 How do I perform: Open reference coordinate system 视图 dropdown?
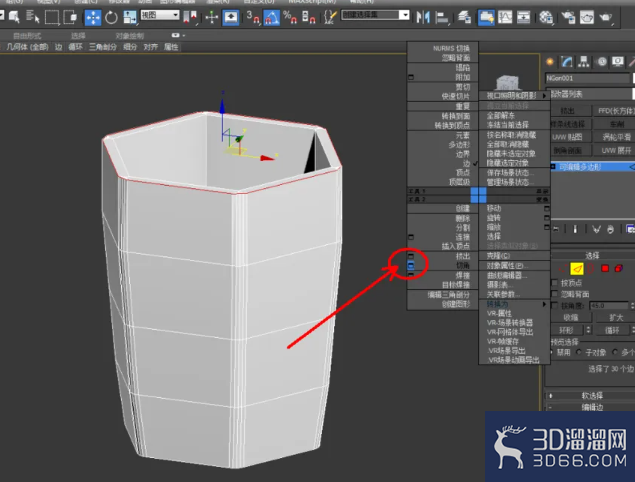(x=160, y=15)
